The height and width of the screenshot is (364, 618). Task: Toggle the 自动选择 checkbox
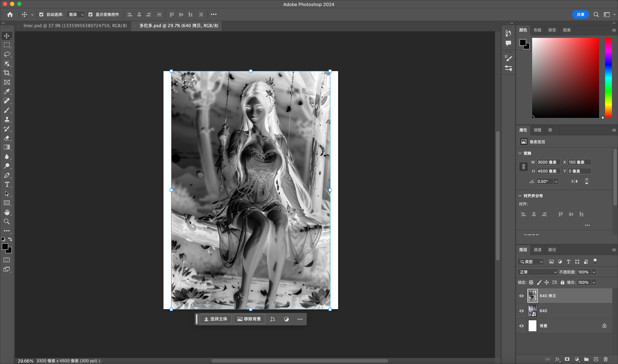pyautogui.click(x=41, y=14)
